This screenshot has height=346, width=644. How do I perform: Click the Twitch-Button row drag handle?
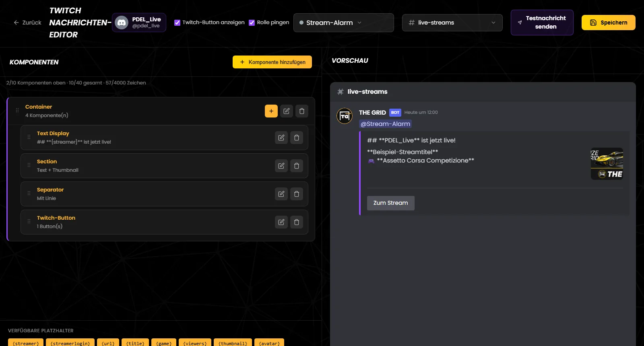click(29, 221)
